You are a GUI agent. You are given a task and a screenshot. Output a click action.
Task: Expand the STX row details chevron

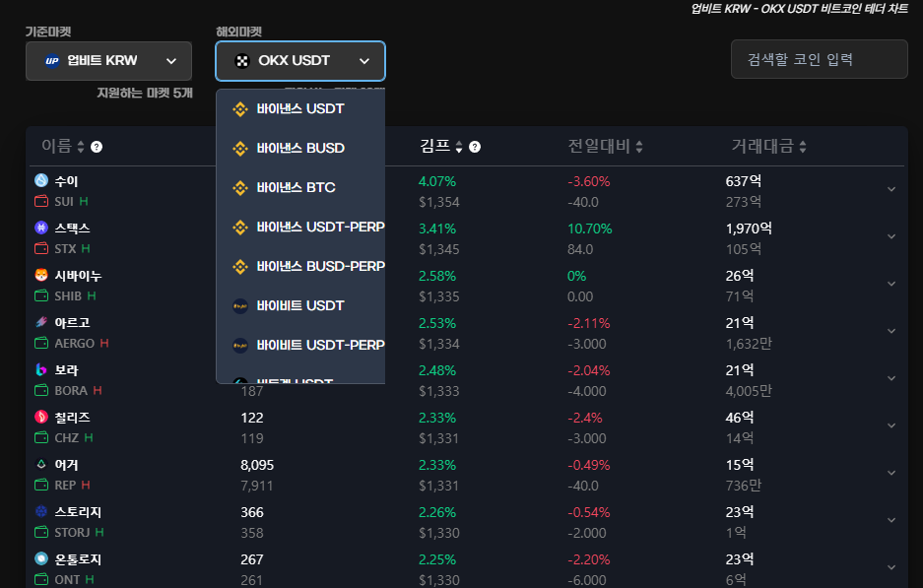[x=891, y=236]
